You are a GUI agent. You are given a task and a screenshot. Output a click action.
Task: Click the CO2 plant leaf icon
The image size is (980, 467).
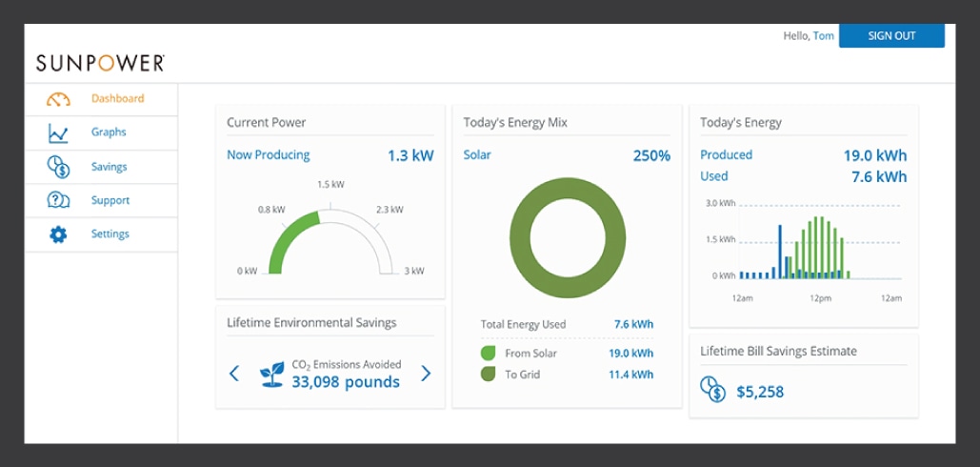click(x=271, y=374)
